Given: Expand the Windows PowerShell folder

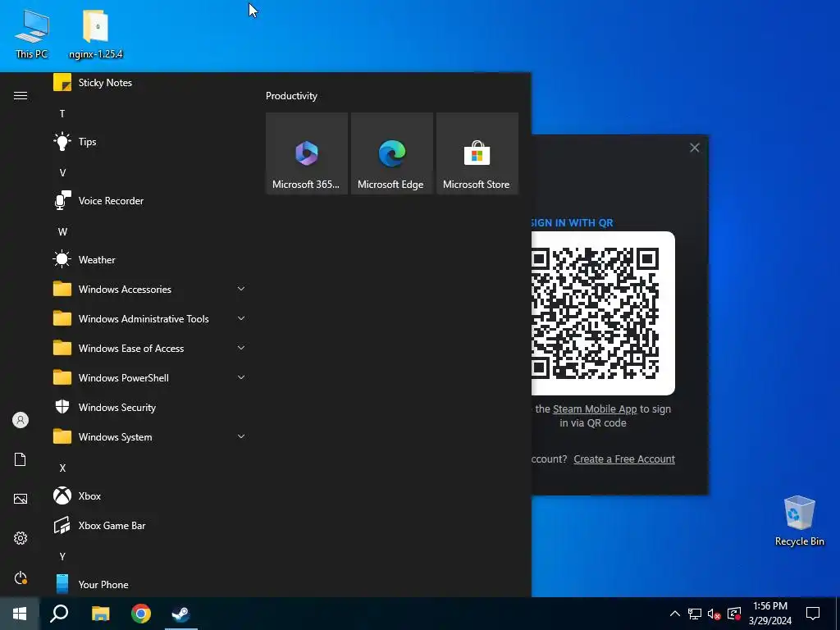Looking at the screenshot, I should click(x=149, y=377).
